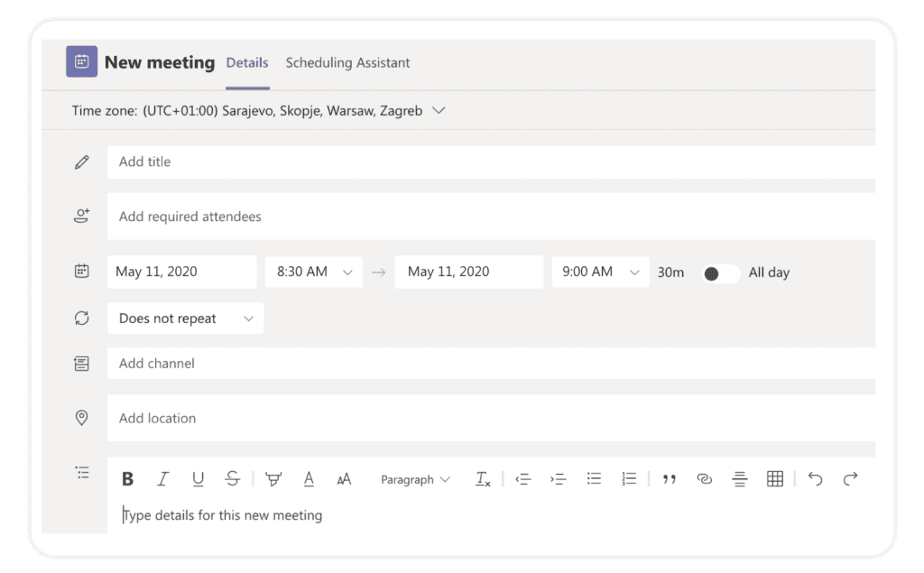Screen dimensions: 924x573
Task: Undo the last edit
Action: [815, 479]
